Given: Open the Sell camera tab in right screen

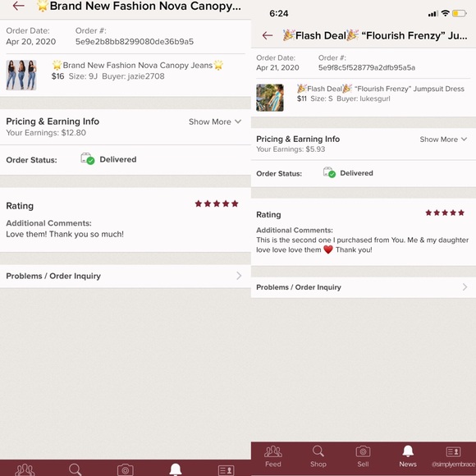Looking at the screenshot, I should (363, 456).
